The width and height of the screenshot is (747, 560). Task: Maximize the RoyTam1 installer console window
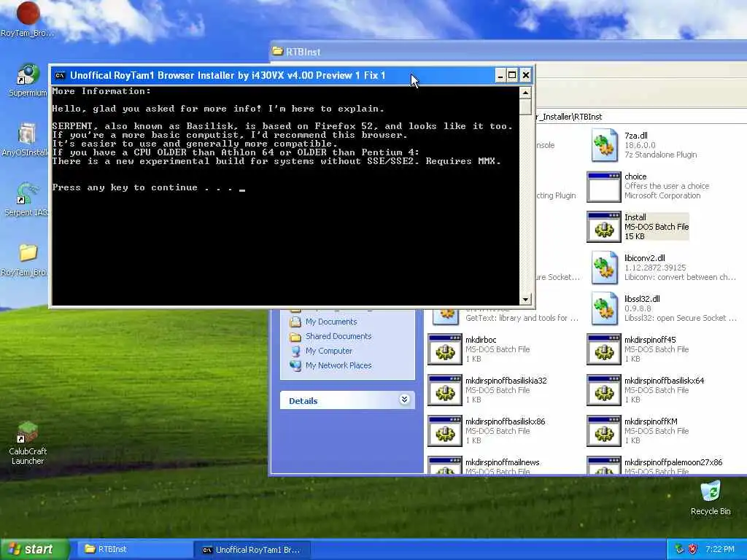point(512,75)
